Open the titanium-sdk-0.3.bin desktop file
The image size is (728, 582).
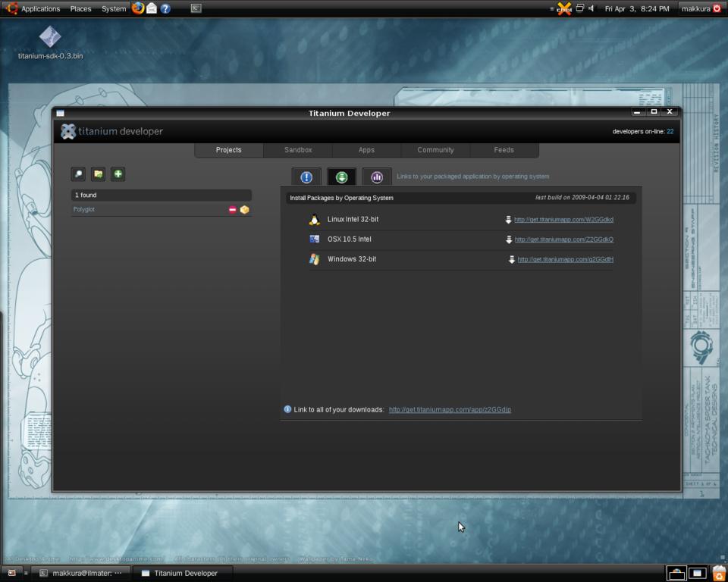(50, 36)
